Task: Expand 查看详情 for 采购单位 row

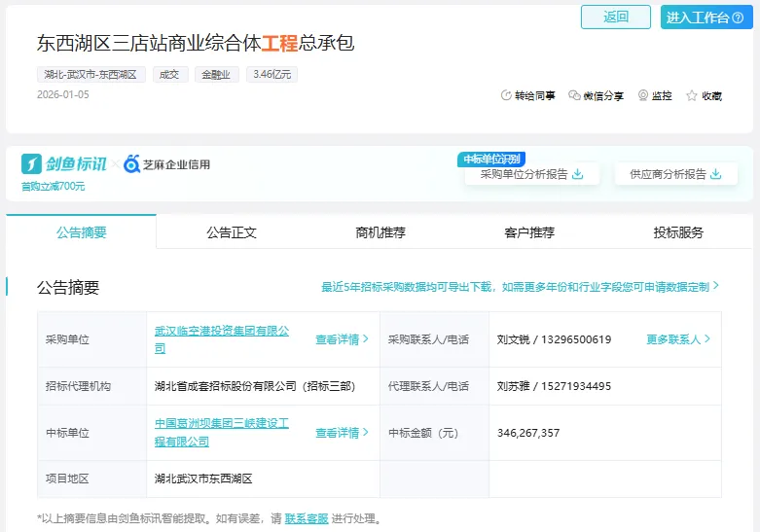Action: coord(342,339)
